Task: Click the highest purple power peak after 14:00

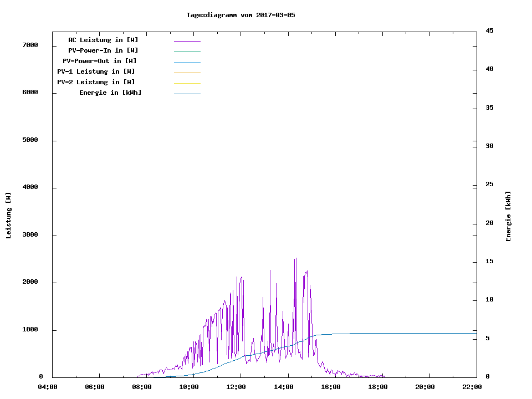Action: click(x=295, y=259)
